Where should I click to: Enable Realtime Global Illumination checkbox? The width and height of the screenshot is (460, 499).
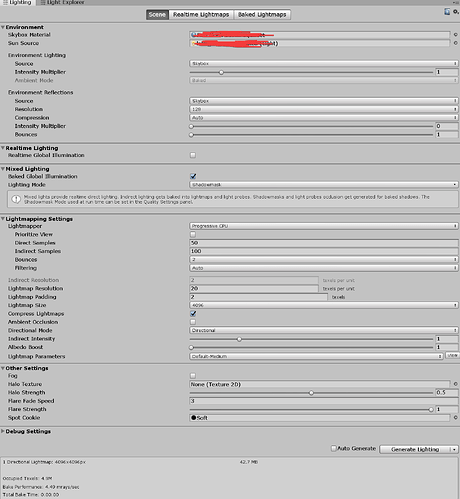point(193,155)
